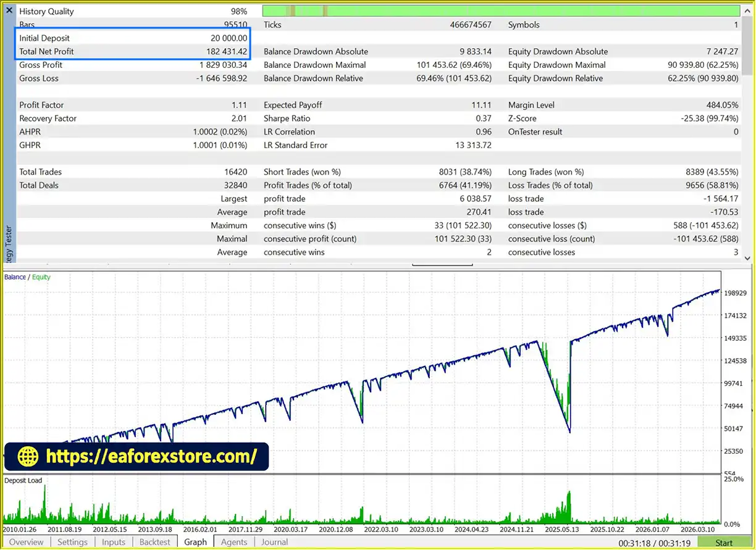The width and height of the screenshot is (756, 550).
Task: Click the Balance Drawdown Relative label
Action: [x=313, y=78]
